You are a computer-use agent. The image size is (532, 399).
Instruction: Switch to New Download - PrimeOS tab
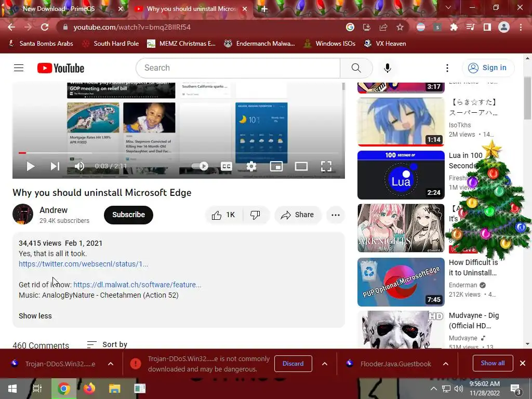(58, 9)
